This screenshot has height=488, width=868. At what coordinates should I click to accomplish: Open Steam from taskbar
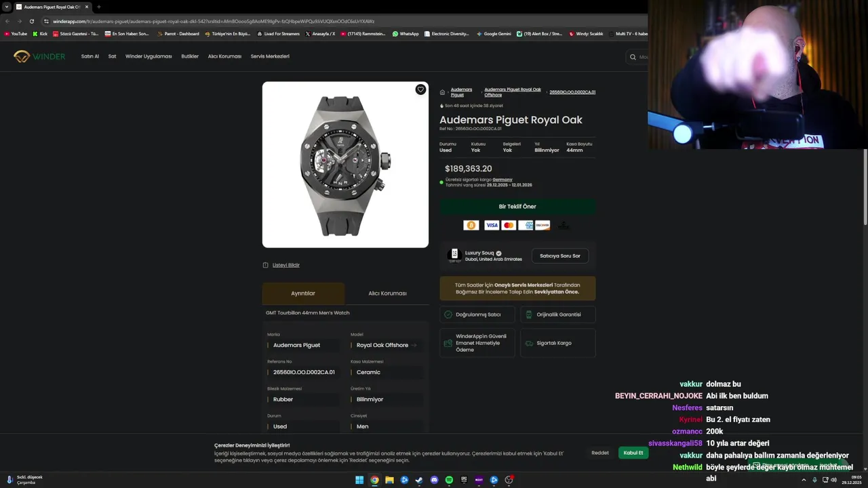point(419,480)
